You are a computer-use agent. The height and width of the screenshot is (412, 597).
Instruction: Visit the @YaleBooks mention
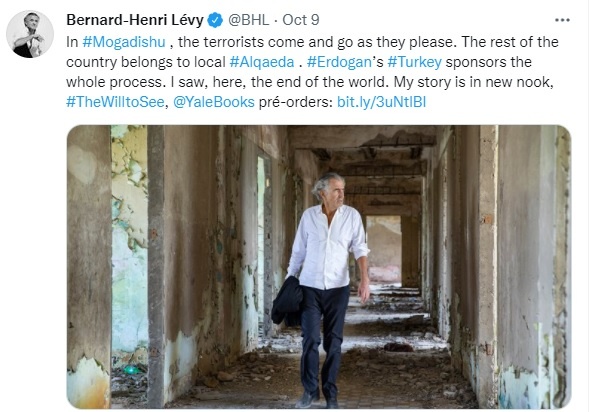[x=214, y=102]
